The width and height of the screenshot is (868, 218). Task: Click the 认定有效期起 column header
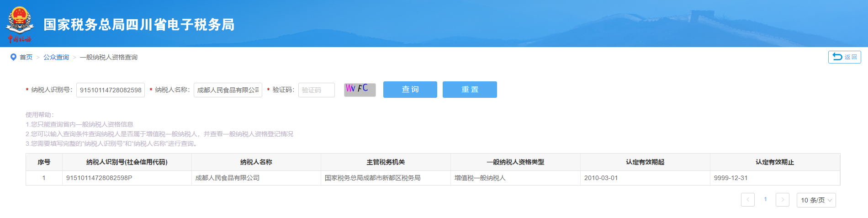click(x=645, y=162)
